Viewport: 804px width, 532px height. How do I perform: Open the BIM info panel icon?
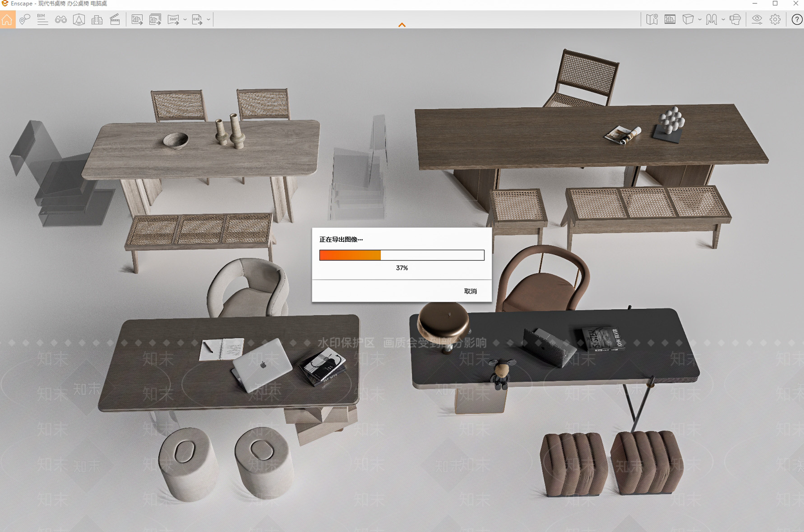coord(42,20)
